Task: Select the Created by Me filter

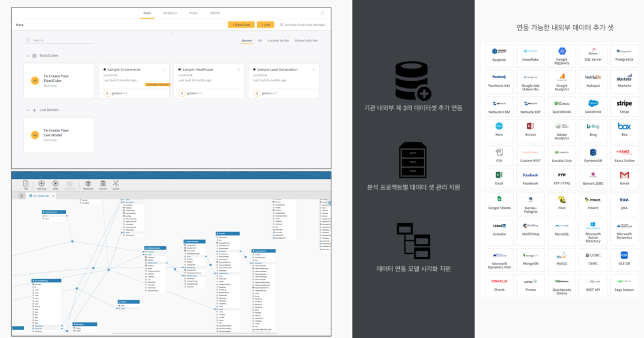Action: click(278, 41)
